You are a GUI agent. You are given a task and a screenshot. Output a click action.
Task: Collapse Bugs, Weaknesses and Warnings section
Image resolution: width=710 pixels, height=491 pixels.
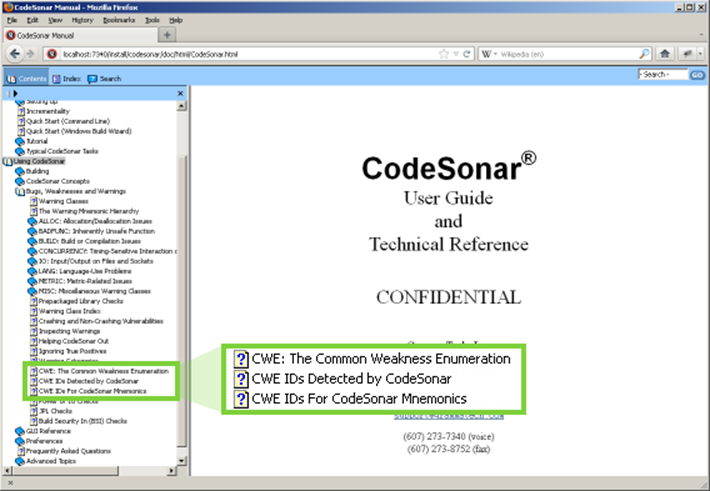pyautogui.click(x=20, y=191)
